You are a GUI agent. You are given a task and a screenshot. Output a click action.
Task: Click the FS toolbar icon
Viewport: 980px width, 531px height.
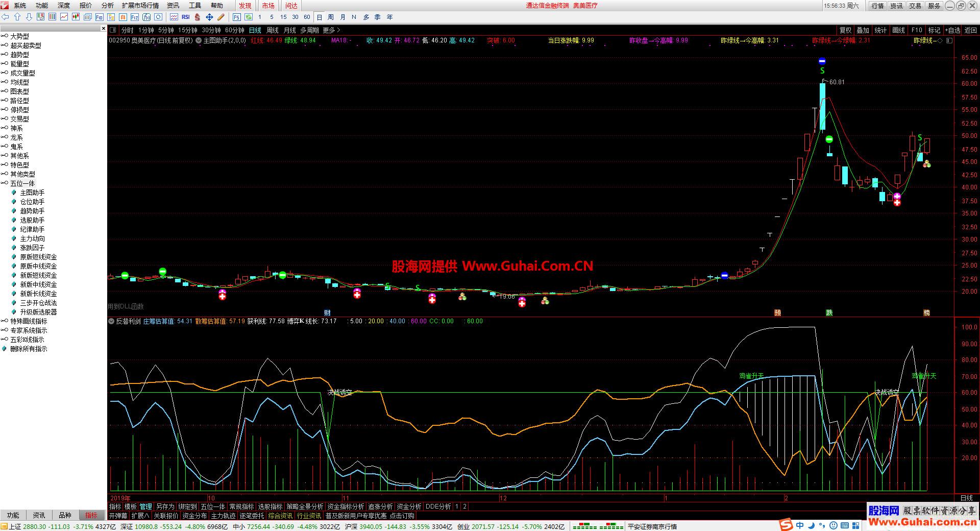click(236, 17)
